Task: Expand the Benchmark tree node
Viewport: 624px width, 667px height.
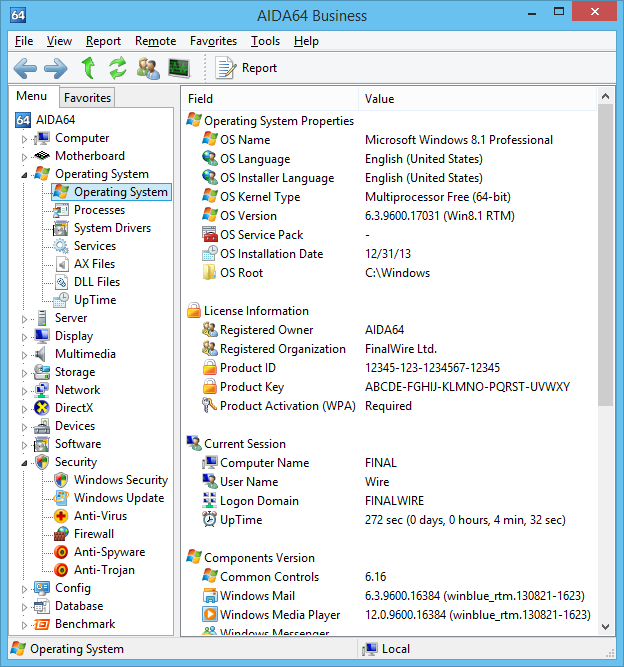Action: point(25,625)
